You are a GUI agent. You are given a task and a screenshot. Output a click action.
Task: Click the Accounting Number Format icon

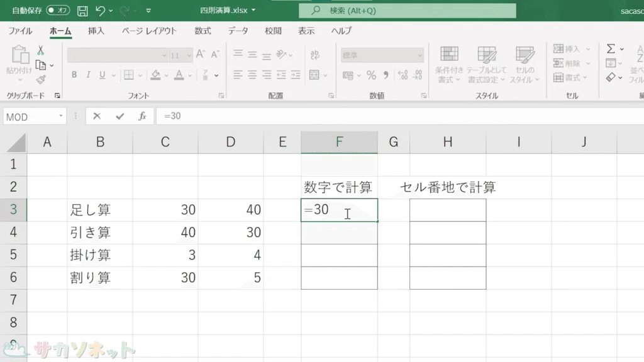tap(348, 75)
